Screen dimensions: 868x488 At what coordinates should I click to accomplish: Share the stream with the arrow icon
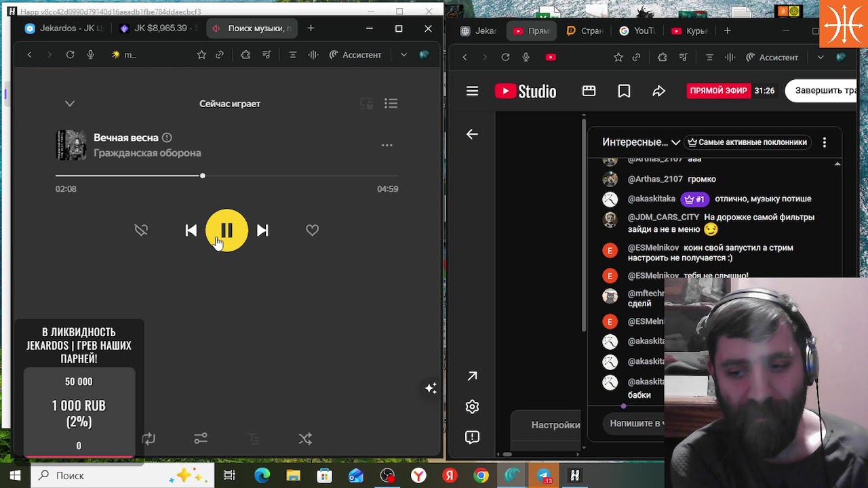pos(658,91)
